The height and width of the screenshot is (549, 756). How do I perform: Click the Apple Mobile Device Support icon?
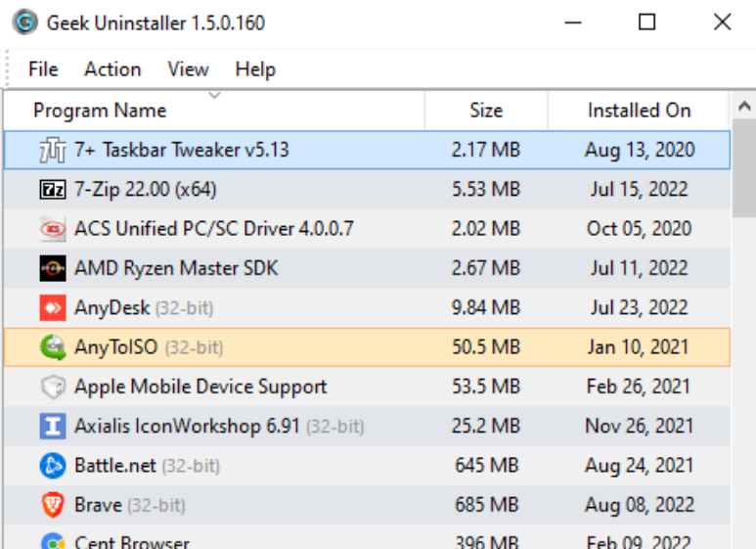click(x=53, y=387)
